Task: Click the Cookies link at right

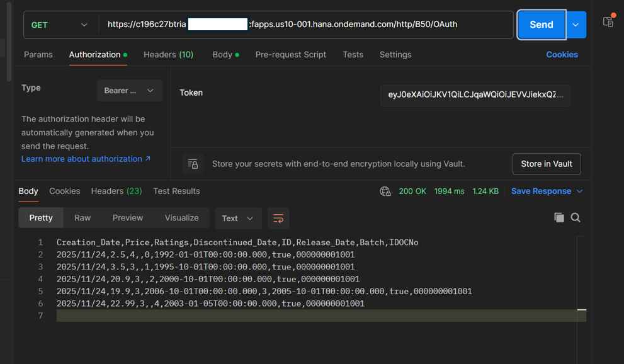Action: pyautogui.click(x=562, y=55)
